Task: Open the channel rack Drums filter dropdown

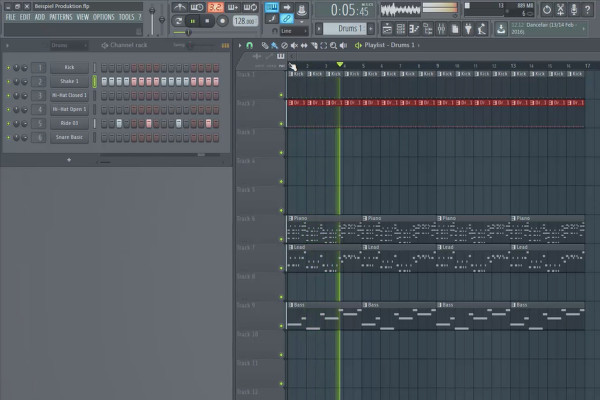Action: (x=69, y=45)
